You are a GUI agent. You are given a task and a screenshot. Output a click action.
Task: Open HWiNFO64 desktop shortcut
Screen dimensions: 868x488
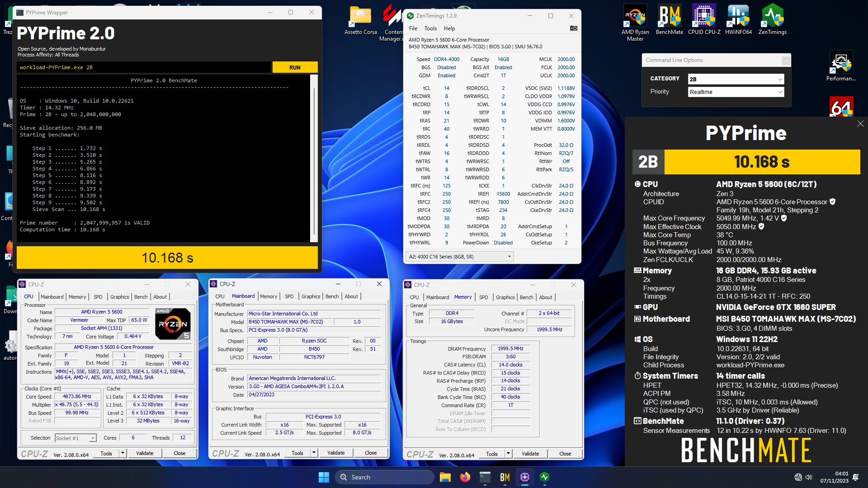738,19
